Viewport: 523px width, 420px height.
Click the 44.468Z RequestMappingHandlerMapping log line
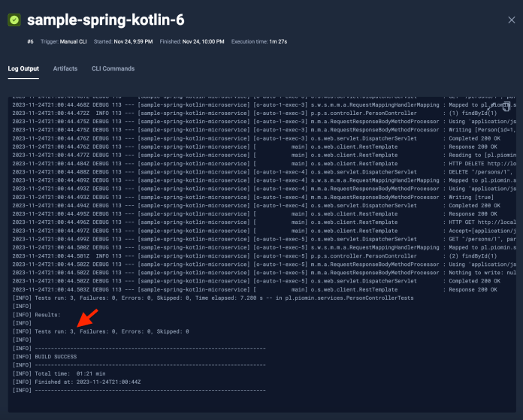265,105
